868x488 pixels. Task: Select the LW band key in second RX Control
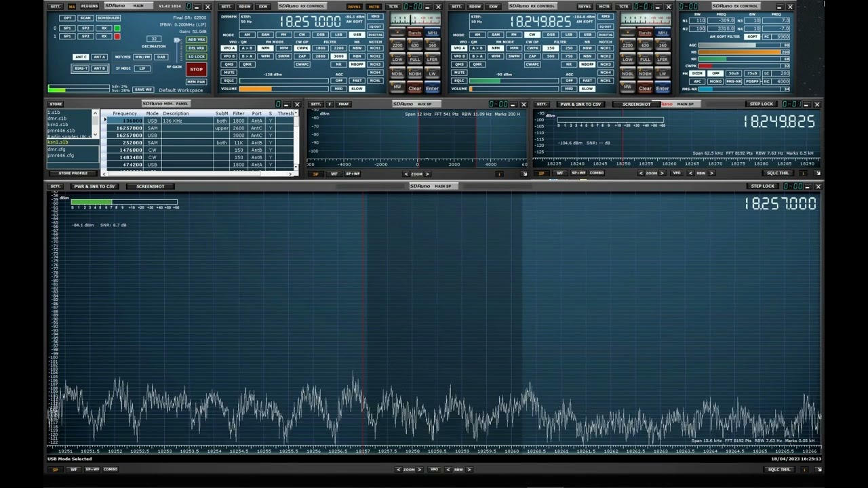(x=662, y=73)
